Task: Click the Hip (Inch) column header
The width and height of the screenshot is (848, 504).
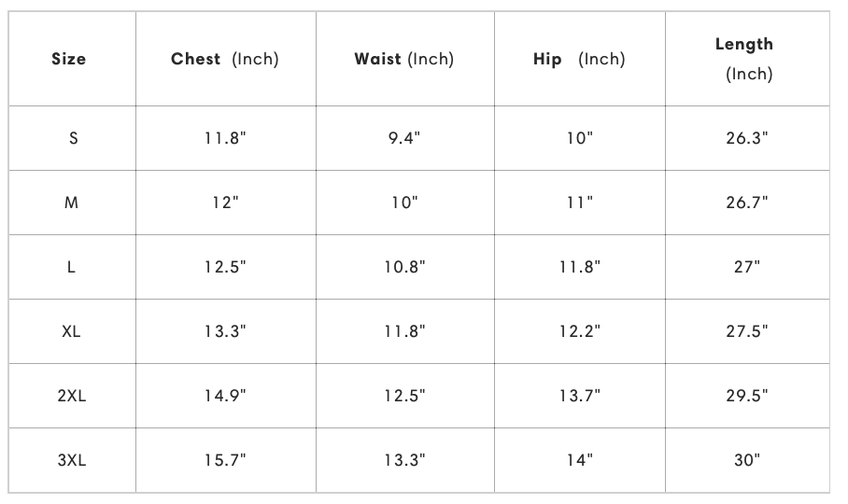Action: coord(579,59)
